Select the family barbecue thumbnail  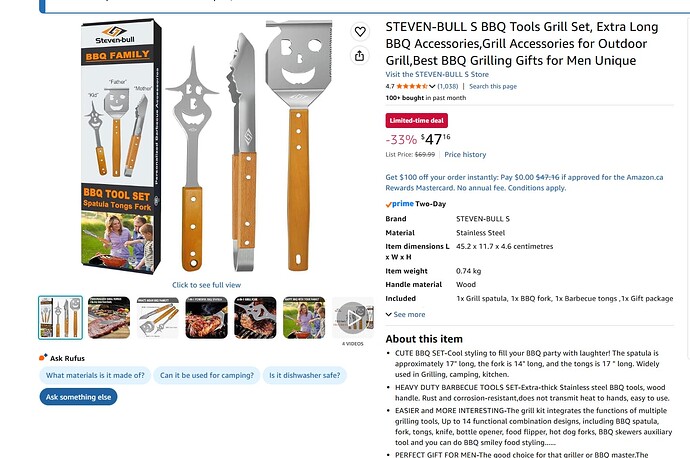[304, 318]
